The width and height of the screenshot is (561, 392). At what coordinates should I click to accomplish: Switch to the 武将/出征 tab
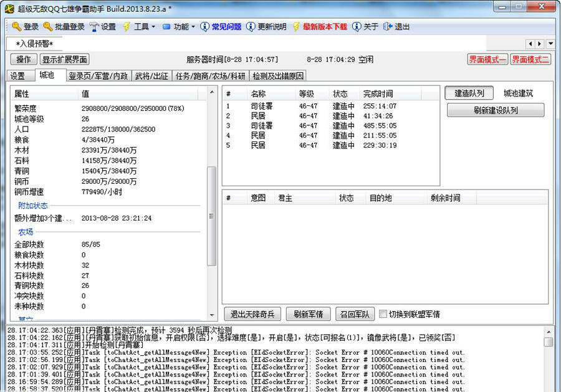pos(151,76)
